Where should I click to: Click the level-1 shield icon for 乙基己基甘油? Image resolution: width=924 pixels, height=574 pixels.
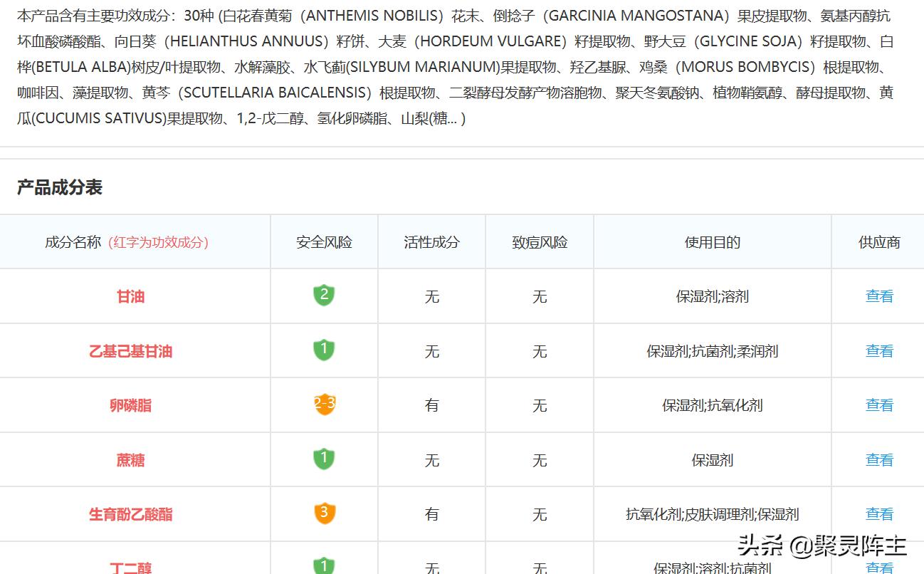pyautogui.click(x=324, y=350)
